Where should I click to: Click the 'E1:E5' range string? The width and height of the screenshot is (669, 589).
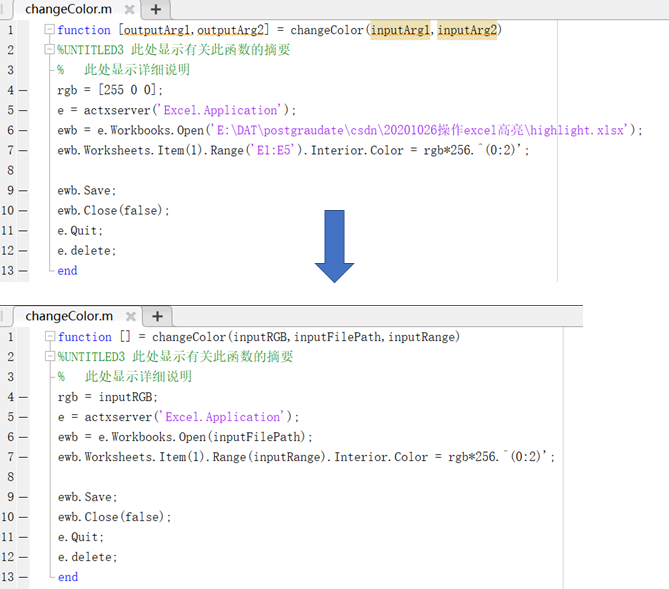pyautogui.click(x=273, y=150)
